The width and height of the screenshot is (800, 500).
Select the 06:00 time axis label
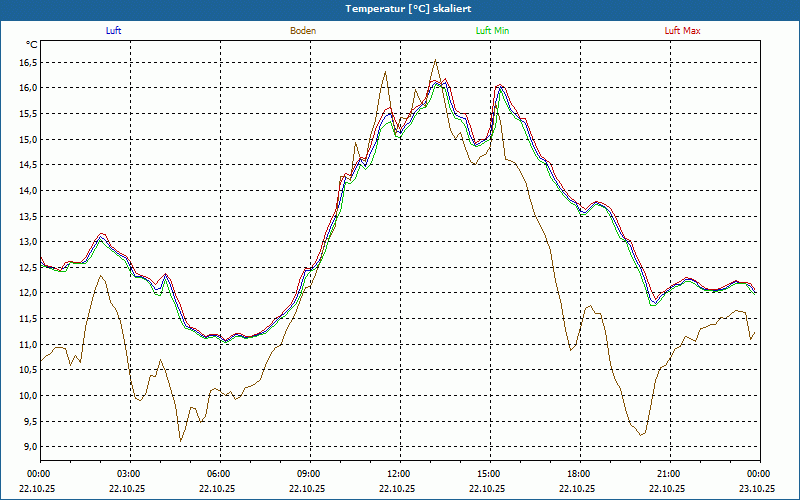point(219,474)
